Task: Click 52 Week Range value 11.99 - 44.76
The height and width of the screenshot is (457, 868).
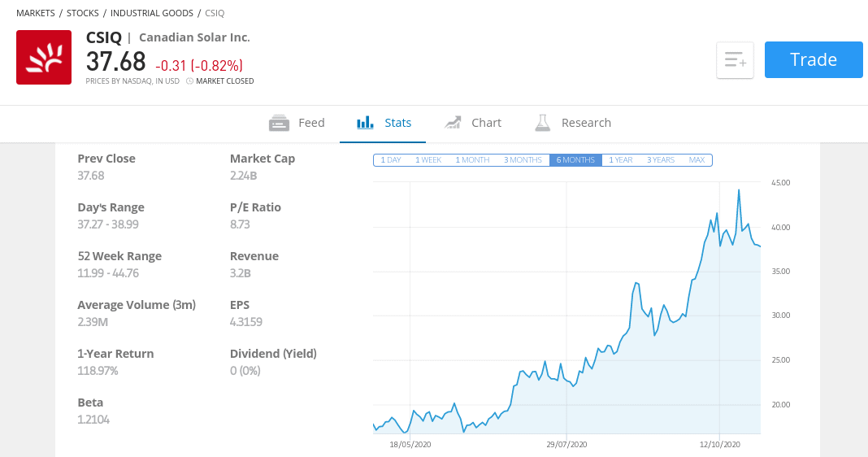Action: click(x=108, y=273)
